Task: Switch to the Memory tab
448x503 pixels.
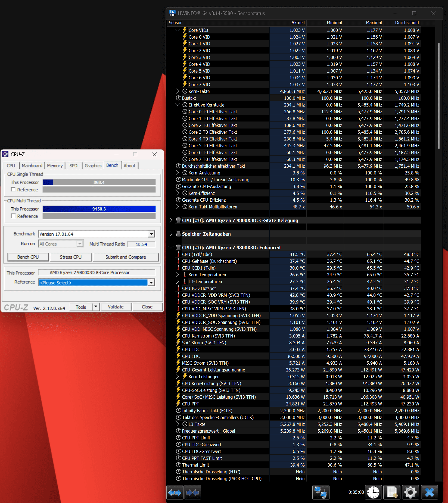Action: pyautogui.click(x=55, y=165)
